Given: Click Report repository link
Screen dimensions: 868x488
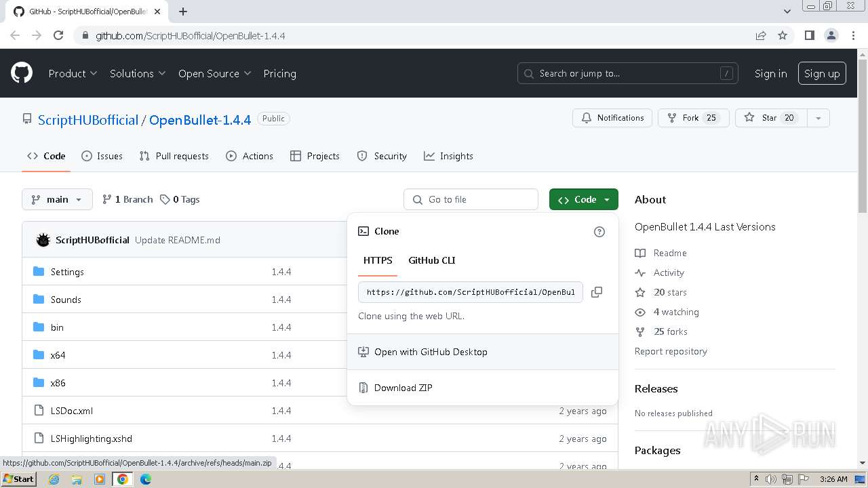Looking at the screenshot, I should [671, 351].
